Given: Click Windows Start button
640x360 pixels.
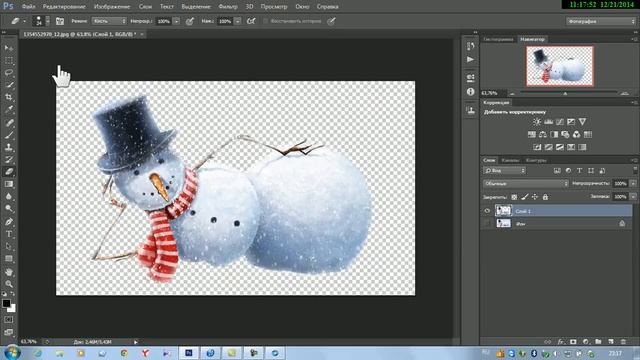Looking at the screenshot, I should click(x=12, y=353).
